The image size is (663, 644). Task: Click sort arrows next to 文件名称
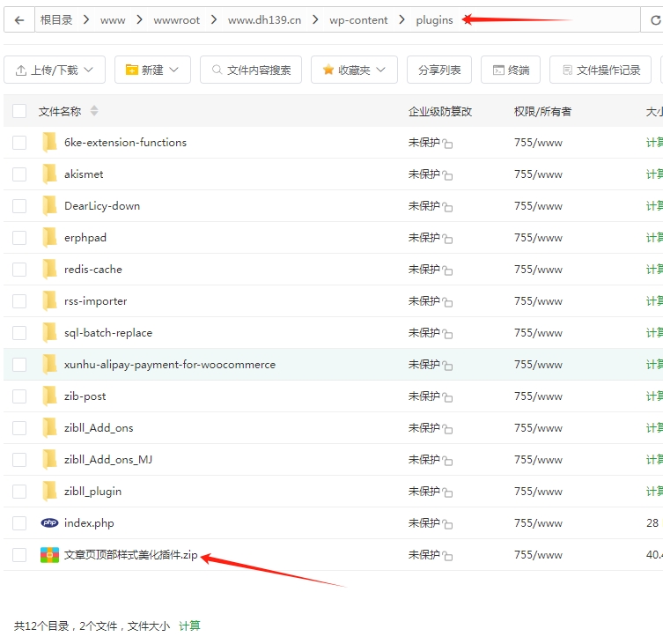tap(94, 111)
